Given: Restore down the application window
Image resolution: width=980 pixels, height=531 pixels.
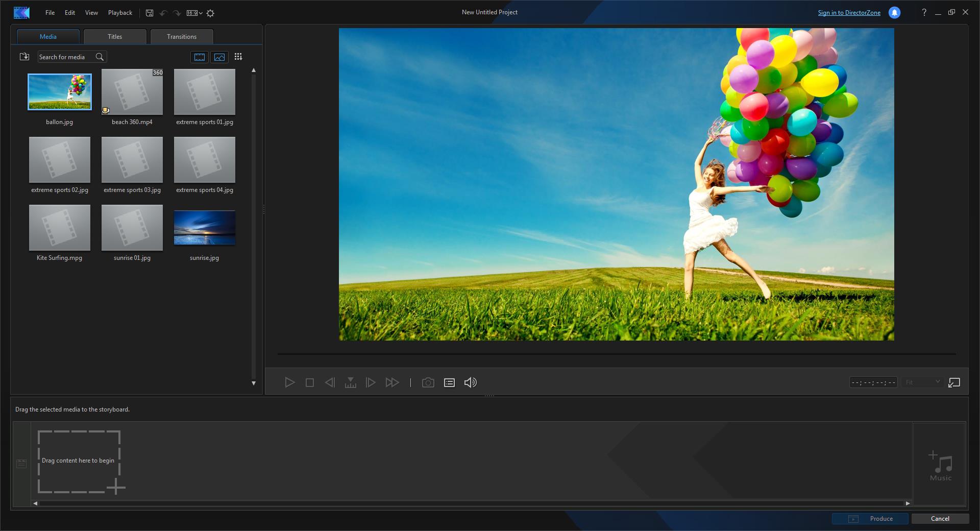Looking at the screenshot, I should 951,12.
